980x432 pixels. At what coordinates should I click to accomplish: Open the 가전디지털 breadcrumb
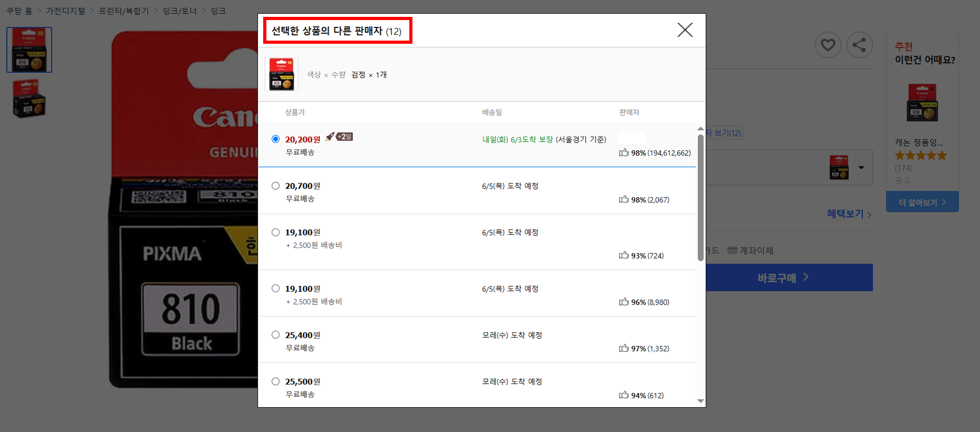[x=65, y=11]
